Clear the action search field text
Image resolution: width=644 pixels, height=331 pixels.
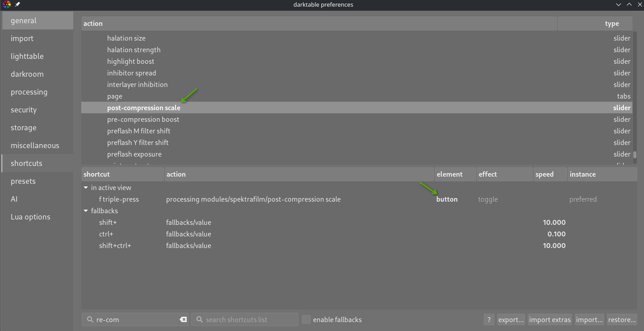(183, 319)
